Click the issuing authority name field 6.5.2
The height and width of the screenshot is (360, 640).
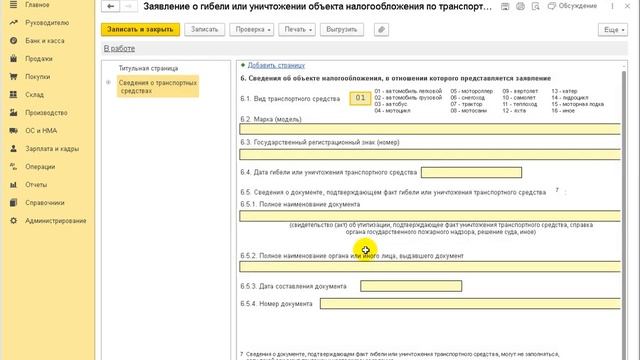[x=430, y=267]
